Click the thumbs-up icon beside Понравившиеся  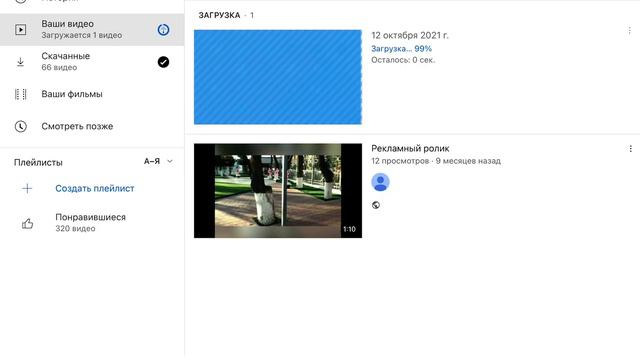point(27,223)
